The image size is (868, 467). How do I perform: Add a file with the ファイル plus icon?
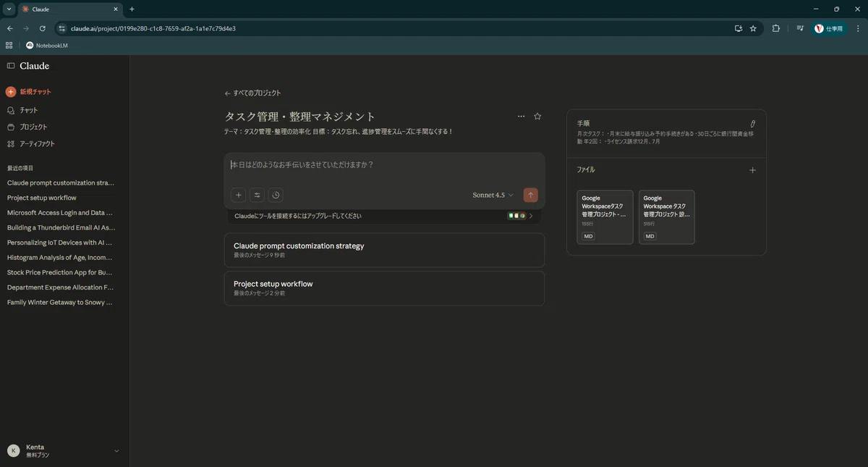pos(752,170)
